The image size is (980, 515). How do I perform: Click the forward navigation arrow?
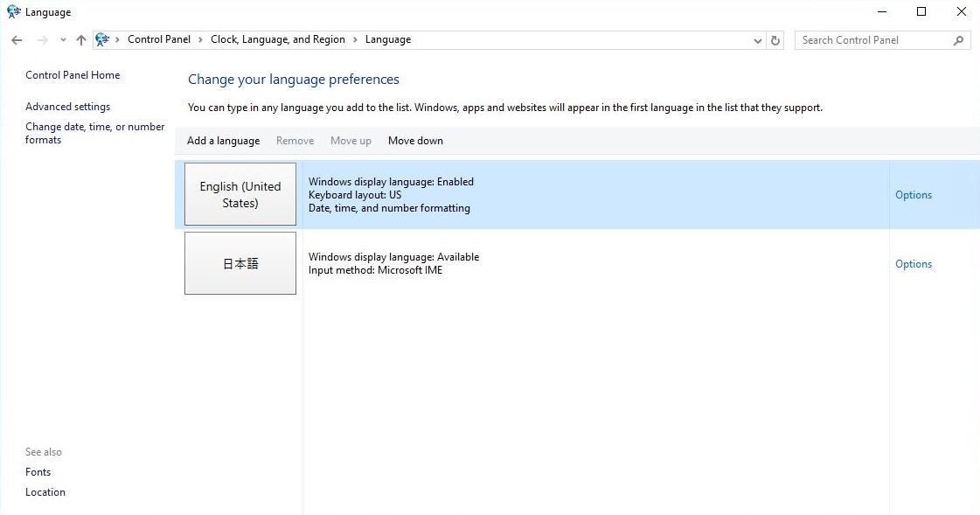(x=43, y=40)
